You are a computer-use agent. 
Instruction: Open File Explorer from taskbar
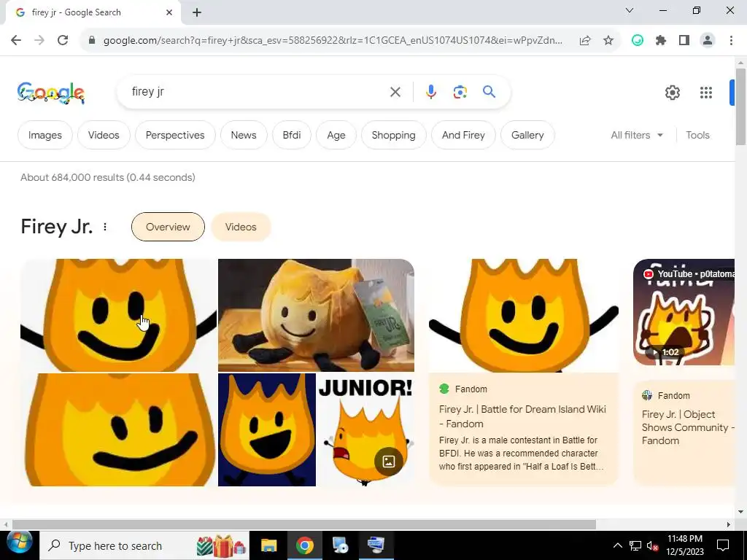tap(268, 545)
